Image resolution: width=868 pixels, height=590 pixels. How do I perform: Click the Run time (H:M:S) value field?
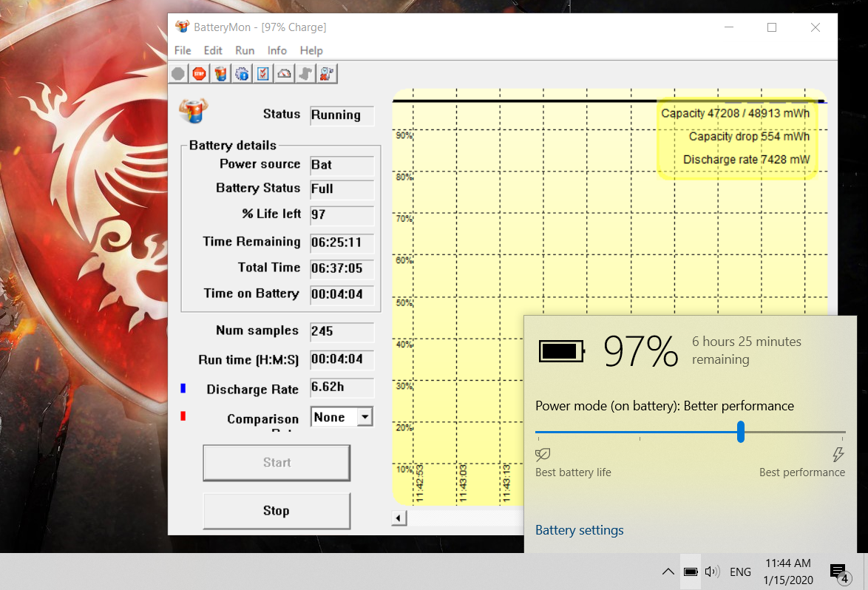coord(342,359)
